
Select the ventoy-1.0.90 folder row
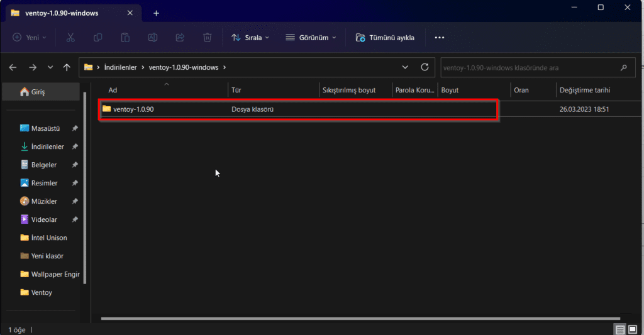tap(299, 109)
